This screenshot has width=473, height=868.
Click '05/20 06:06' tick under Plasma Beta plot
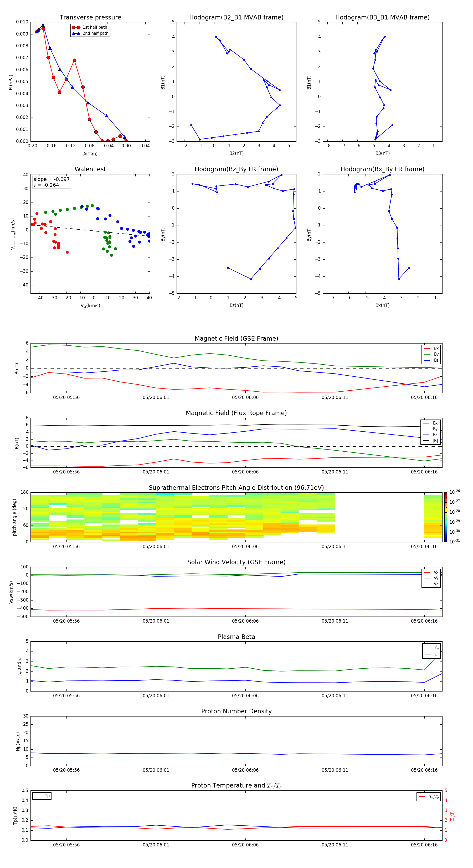tap(245, 696)
